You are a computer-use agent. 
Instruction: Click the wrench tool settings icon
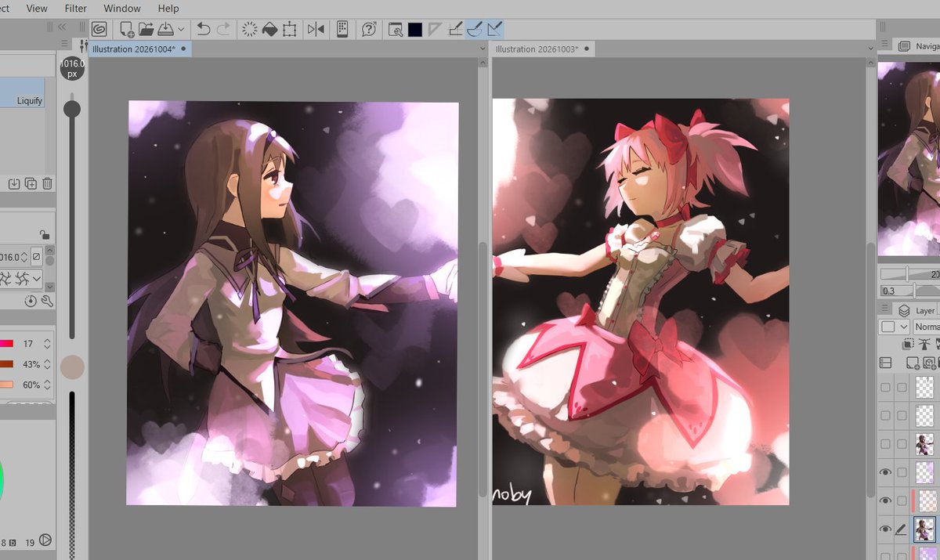[46, 301]
